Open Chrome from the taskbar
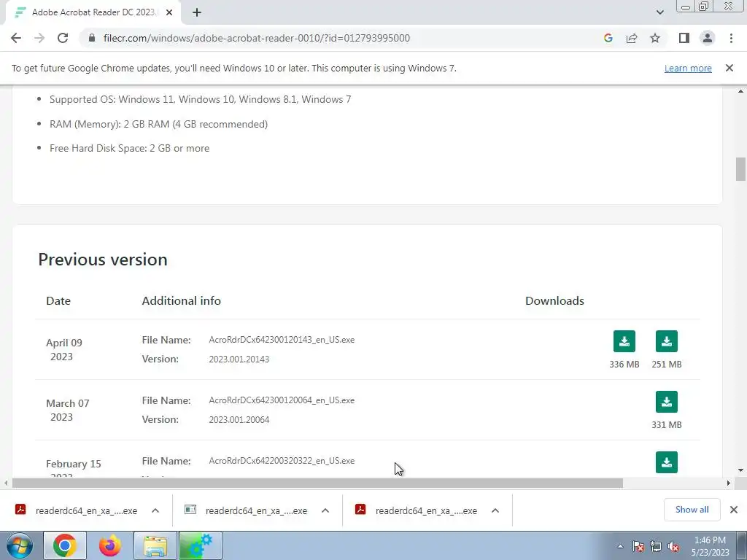The width and height of the screenshot is (747, 560). 65,545
